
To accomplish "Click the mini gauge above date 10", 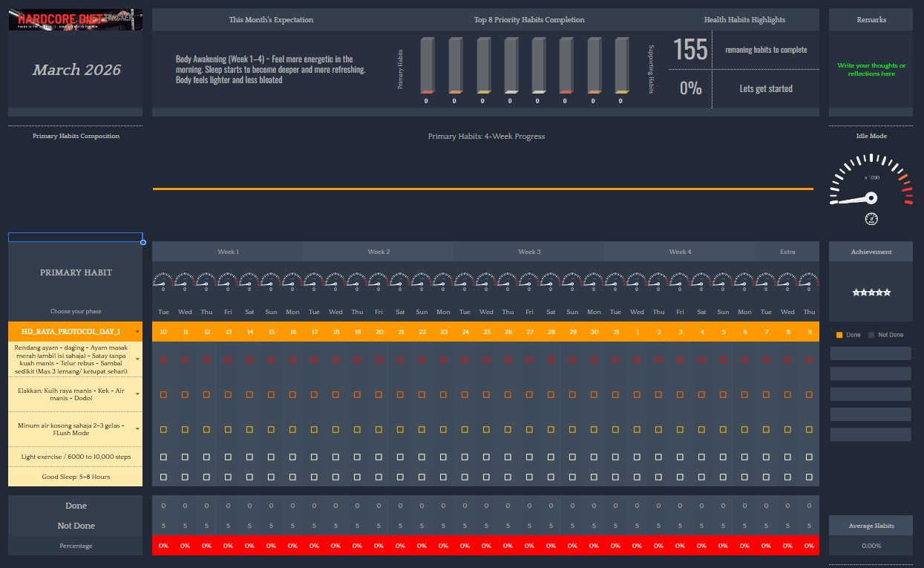I will (163, 281).
